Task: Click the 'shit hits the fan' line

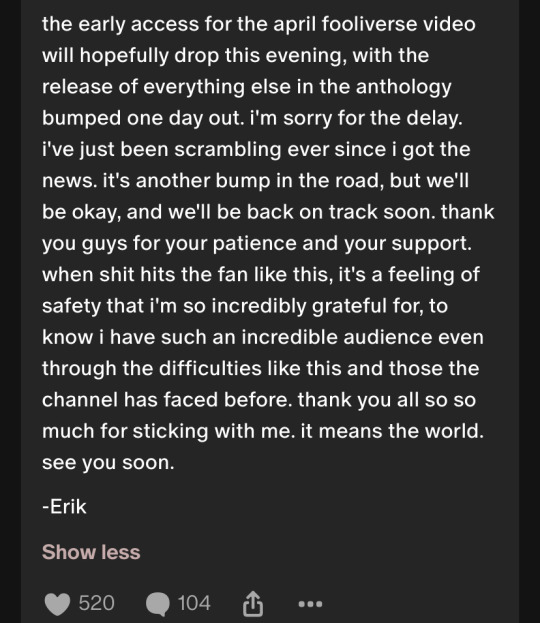Action: (x=261, y=275)
